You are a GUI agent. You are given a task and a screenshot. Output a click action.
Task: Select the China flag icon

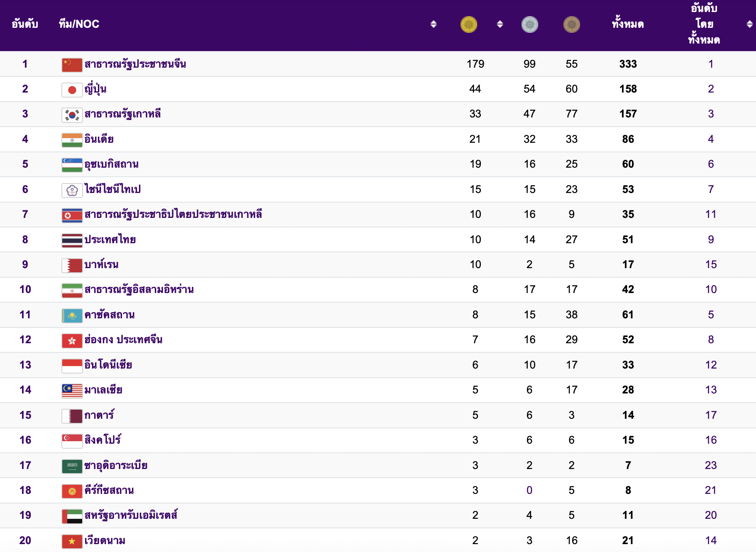click(x=72, y=64)
